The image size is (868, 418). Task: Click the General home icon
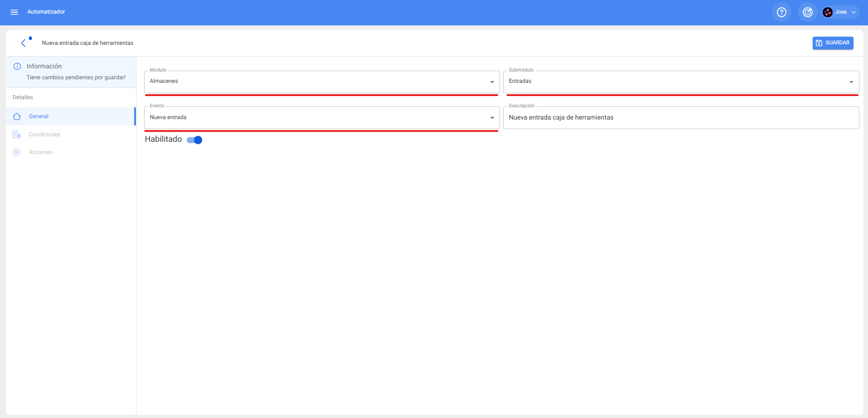point(17,116)
